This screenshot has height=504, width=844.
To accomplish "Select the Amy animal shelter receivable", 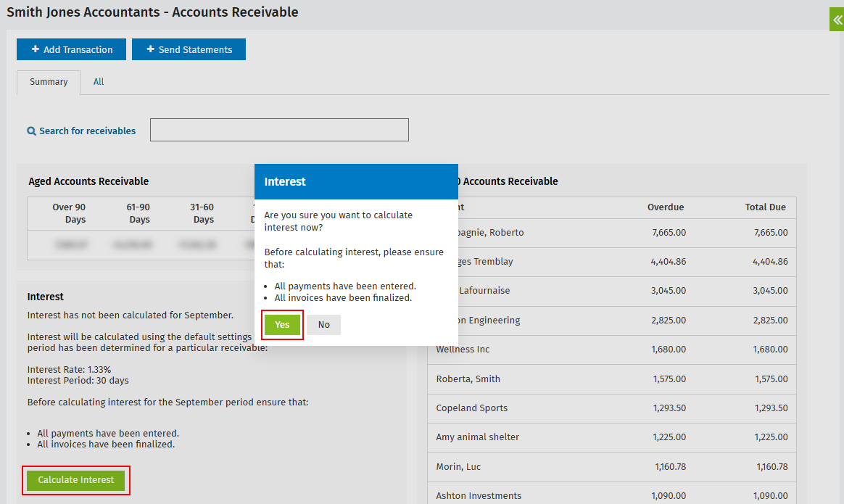I will (x=612, y=437).
